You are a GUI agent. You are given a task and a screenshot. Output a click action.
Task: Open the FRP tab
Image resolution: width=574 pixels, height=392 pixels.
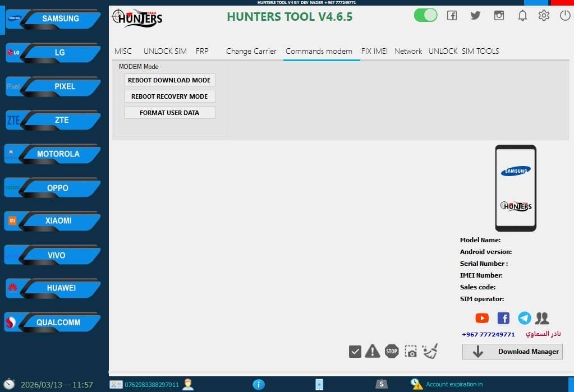click(x=202, y=51)
